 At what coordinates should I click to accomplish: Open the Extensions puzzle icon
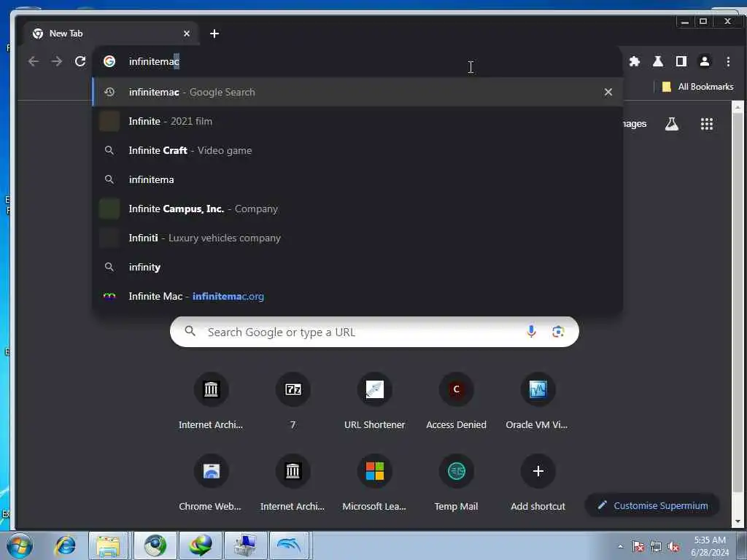(634, 61)
